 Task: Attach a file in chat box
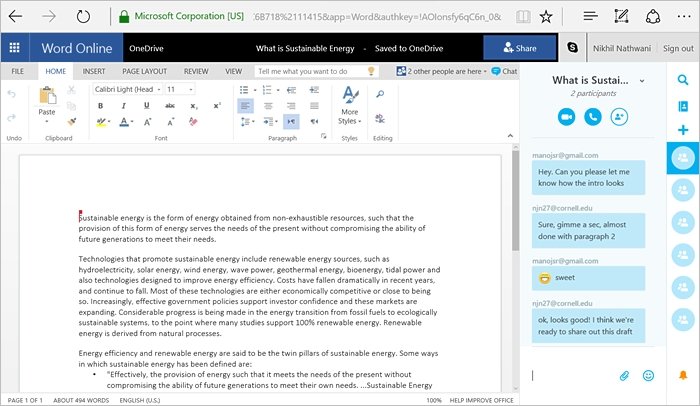[x=624, y=376]
